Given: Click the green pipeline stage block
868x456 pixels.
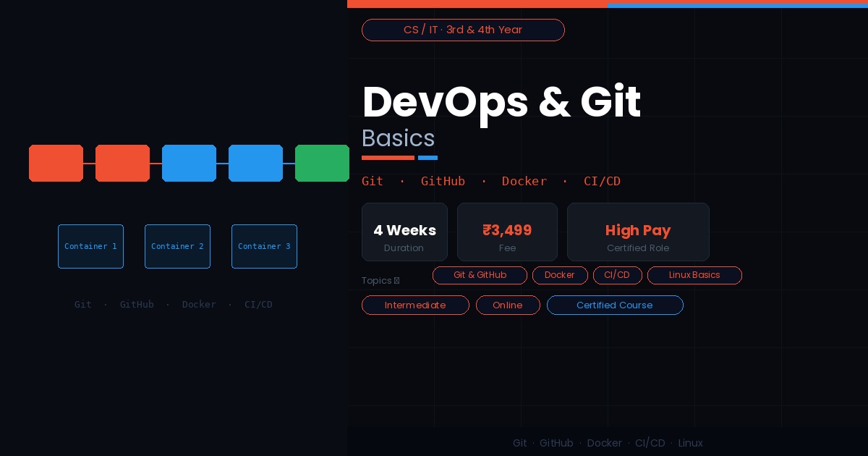Looking at the screenshot, I should click(x=322, y=163).
